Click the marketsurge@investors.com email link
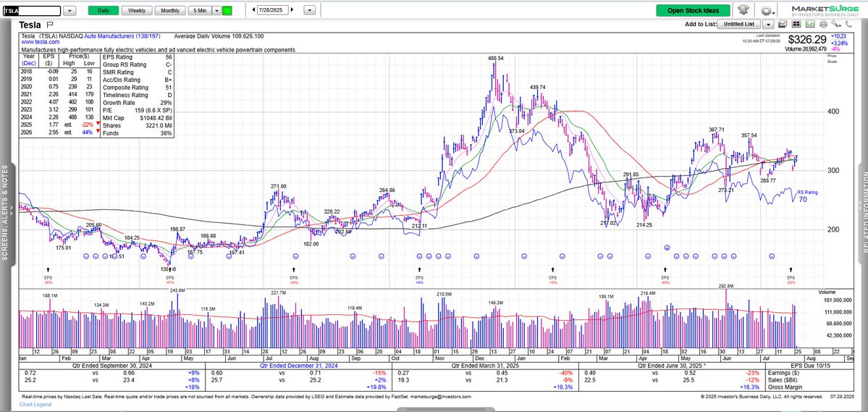Viewport: 868px width, 412px height. pos(441,397)
